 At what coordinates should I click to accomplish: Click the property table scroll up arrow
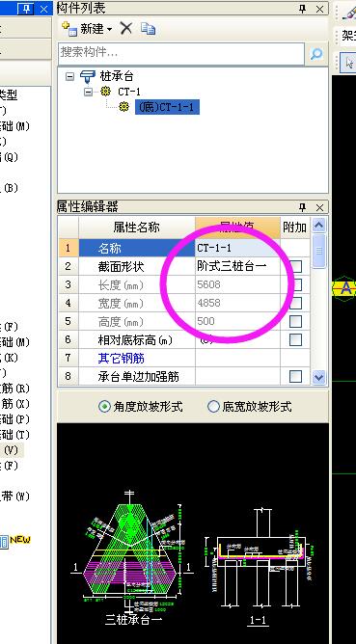click(319, 225)
